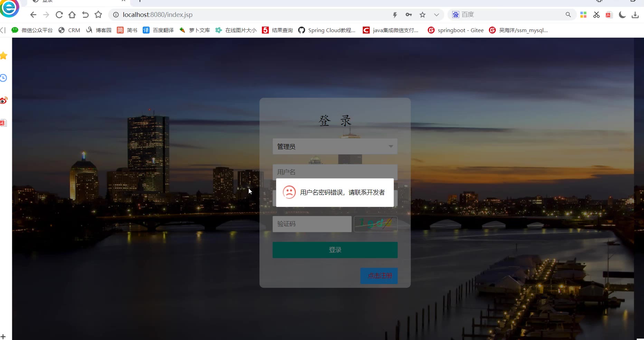
Task: Add sidebar item with plus icon
Action: pos(3,337)
